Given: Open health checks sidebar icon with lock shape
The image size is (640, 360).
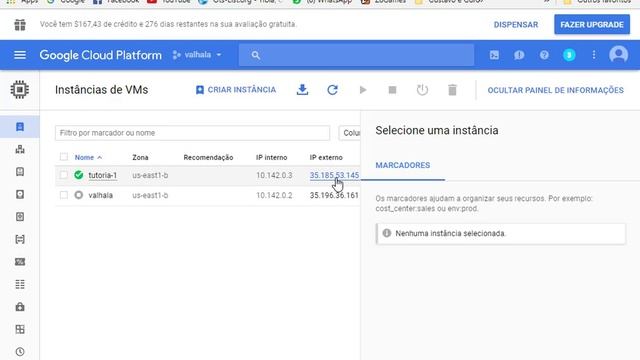Looking at the screenshot, I should click(20, 307).
